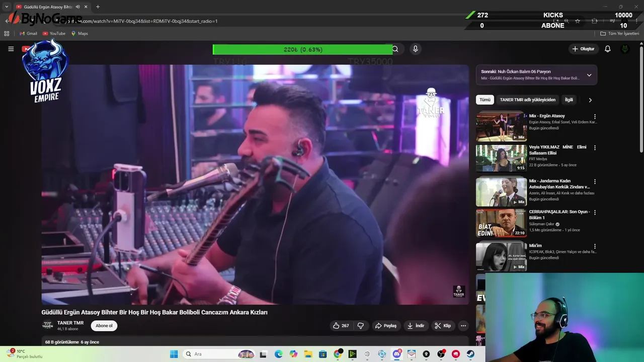
Task: Open a new Chrome tab
Action: (x=98, y=7)
